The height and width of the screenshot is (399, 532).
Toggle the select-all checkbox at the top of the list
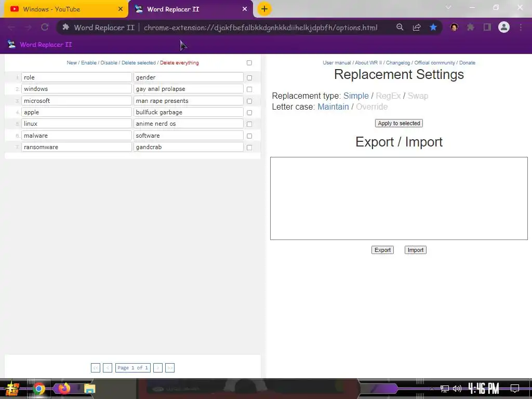coord(249,63)
